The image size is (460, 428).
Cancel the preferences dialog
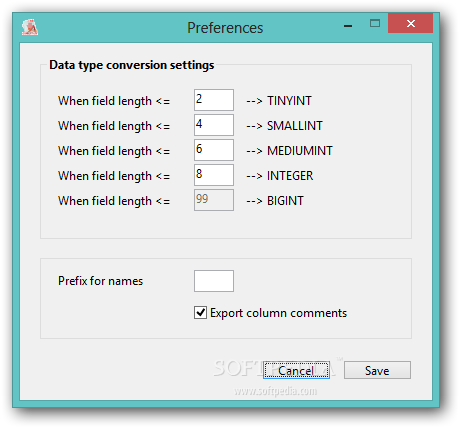click(x=296, y=370)
